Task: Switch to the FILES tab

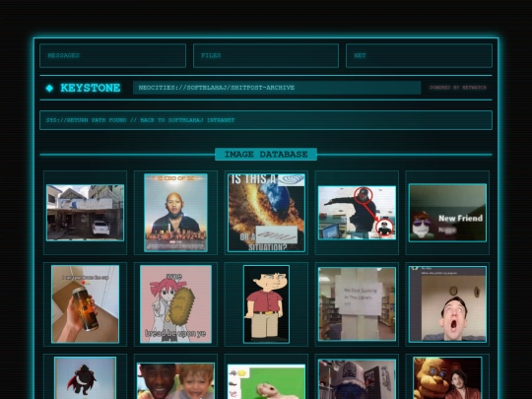Action: [x=266, y=55]
